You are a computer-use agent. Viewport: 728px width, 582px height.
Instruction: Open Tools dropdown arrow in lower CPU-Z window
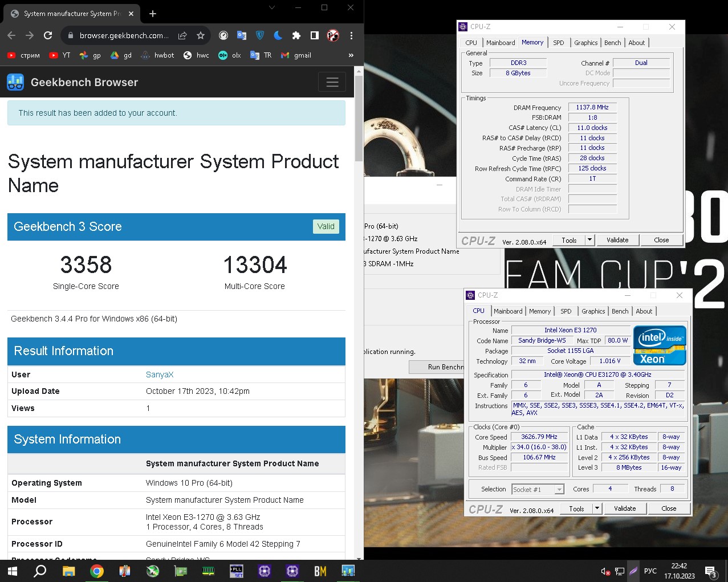click(597, 508)
